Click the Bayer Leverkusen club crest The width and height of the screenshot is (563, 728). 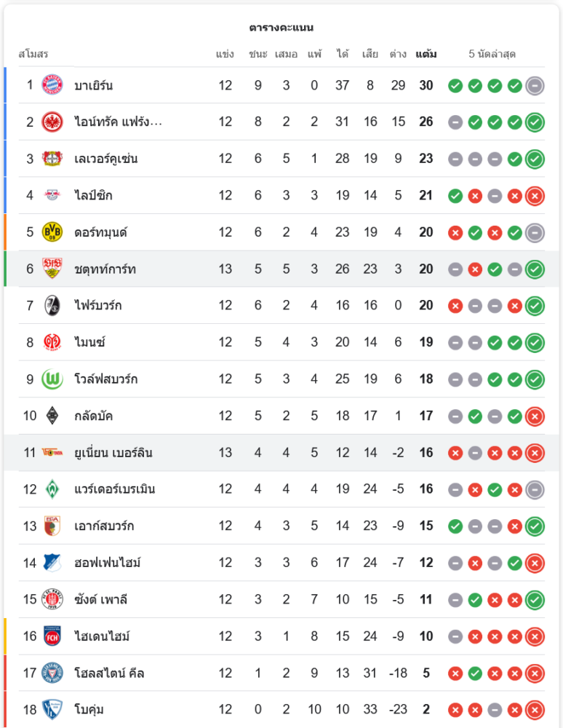point(52,159)
